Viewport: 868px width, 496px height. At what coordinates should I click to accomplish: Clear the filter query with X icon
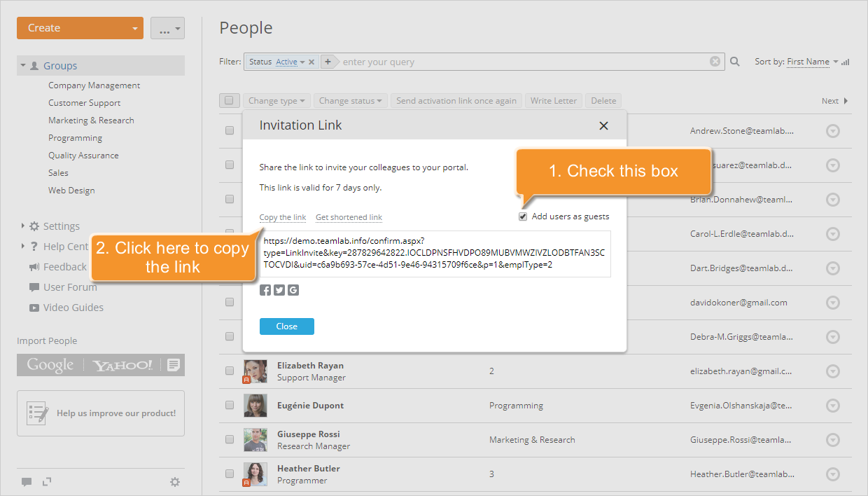click(715, 62)
